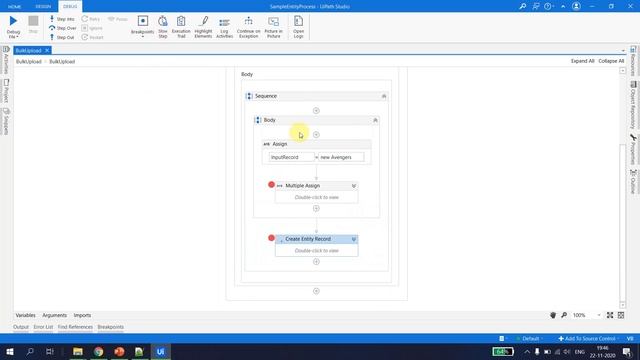Screen dimensions: 640x360
Task: Open the Activities side panel
Action: (x=6, y=60)
